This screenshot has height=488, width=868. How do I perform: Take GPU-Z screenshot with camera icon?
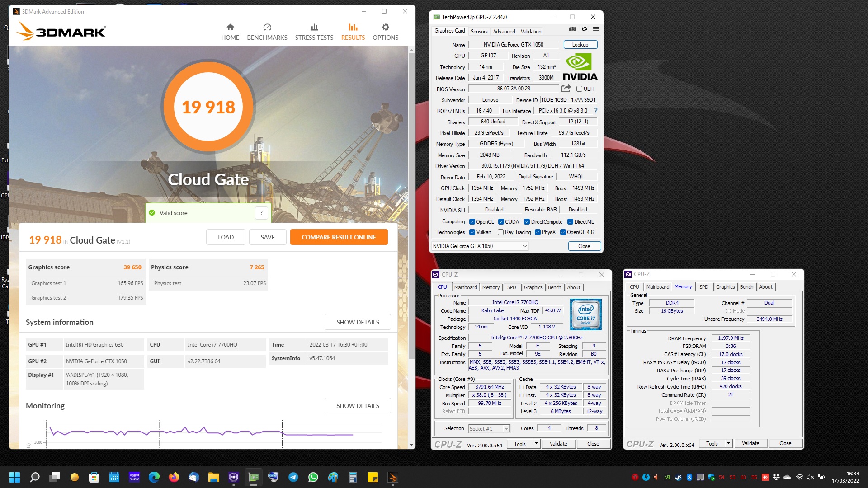[572, 29]
